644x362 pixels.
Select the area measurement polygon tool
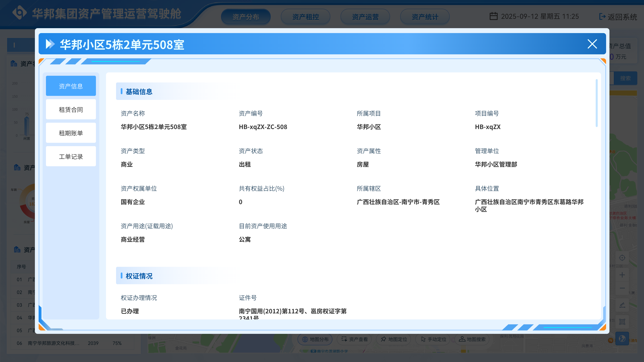tap(622, 322)
